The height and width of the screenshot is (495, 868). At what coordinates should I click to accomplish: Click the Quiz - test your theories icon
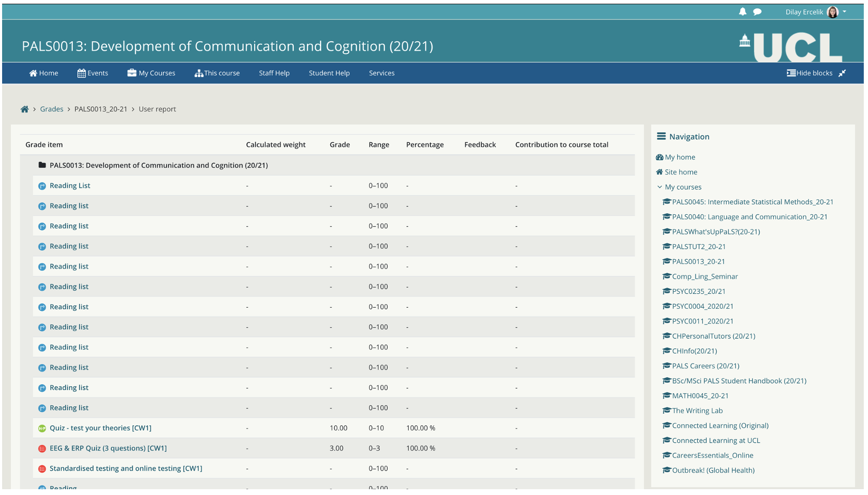(x=42, y=429)
